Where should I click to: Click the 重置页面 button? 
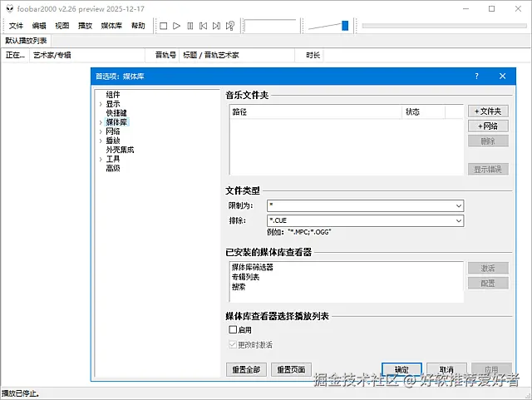coord(291,369)
